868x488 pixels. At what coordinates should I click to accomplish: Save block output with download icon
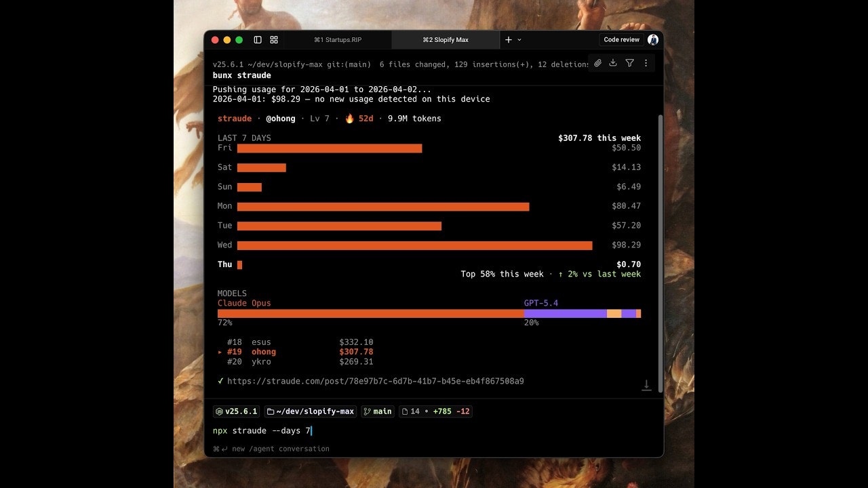tap(613, 63)
